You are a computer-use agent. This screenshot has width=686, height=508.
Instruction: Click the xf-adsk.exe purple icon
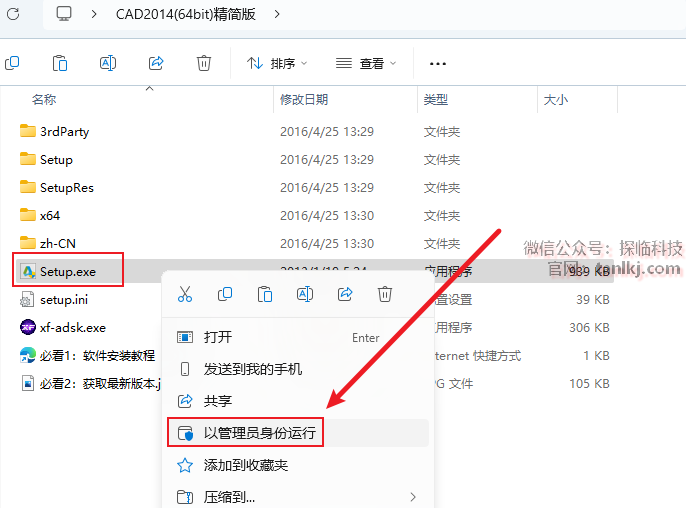point(28,327)
